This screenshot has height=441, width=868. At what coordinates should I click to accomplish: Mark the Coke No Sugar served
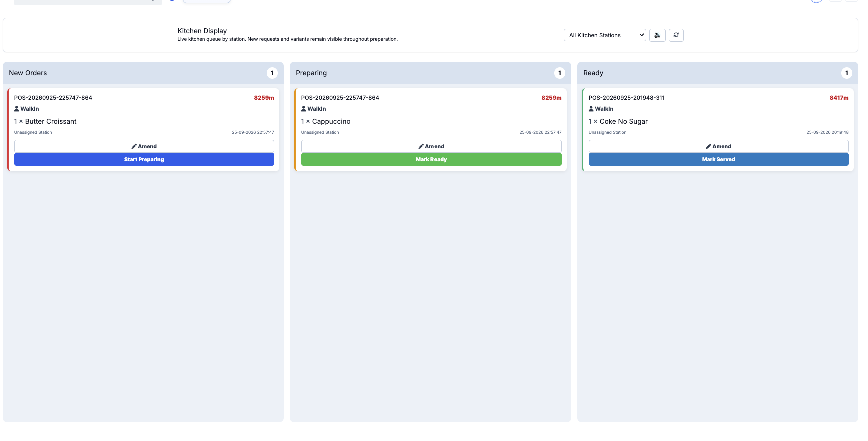pyautogui.click(x=719, y=159)
